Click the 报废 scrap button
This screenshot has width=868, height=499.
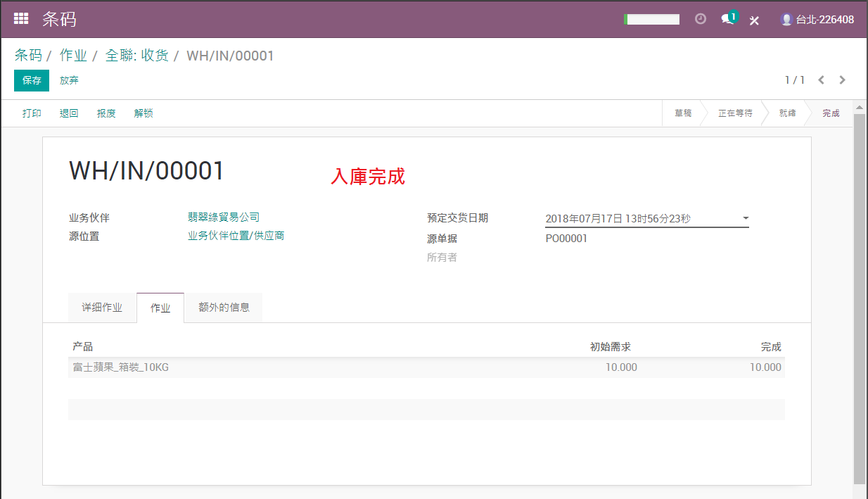tap(106, 113)
